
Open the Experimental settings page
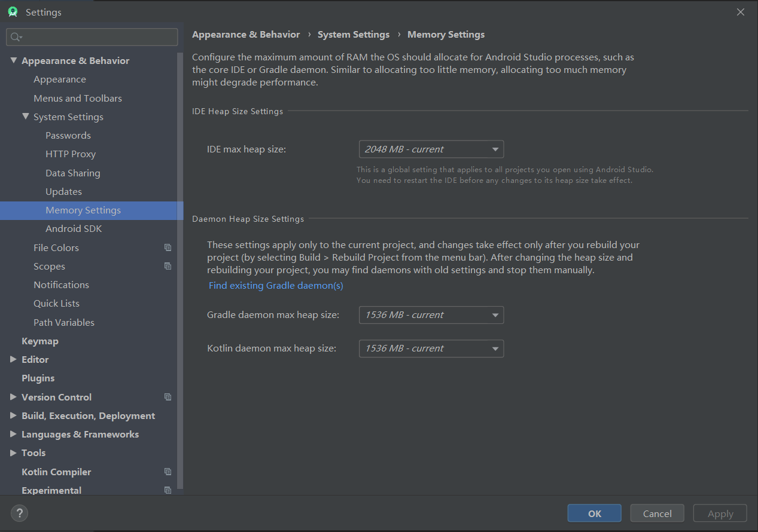(x=51, y=490)
